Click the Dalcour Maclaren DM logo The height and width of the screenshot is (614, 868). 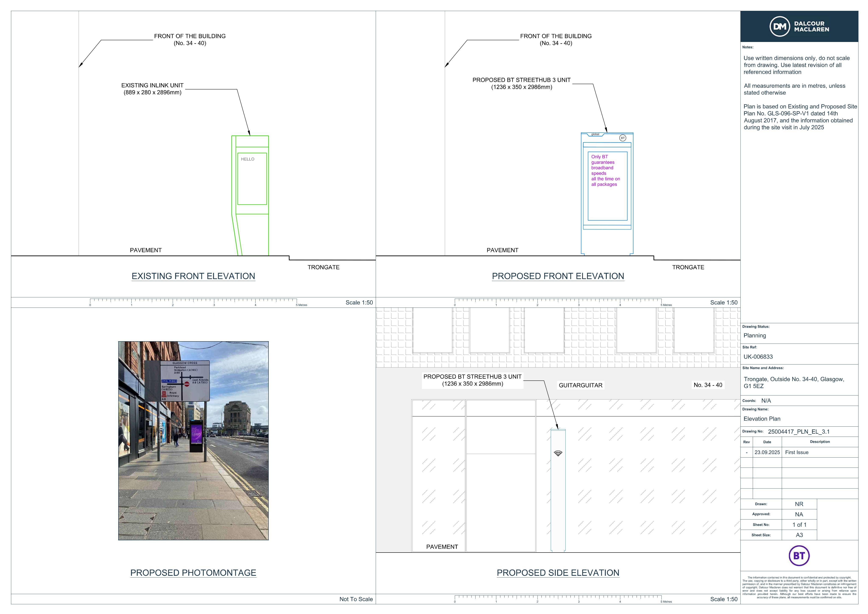pos(799,26)
